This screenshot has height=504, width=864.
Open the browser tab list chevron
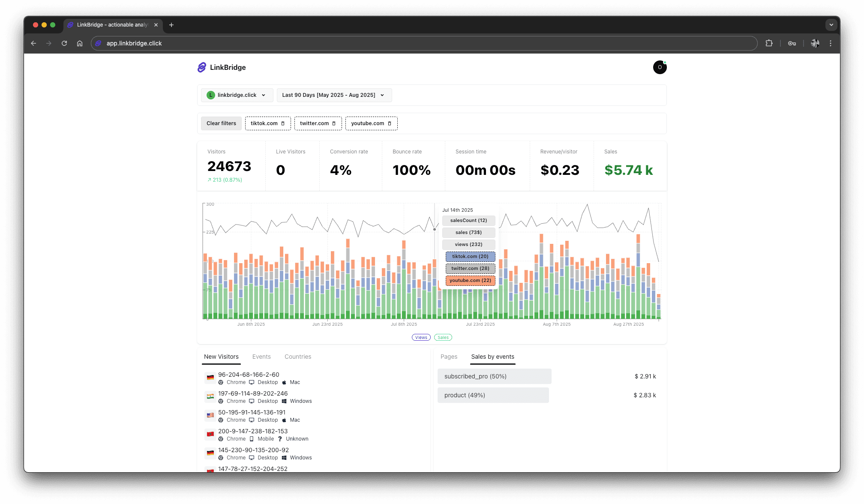click(831, 25)
